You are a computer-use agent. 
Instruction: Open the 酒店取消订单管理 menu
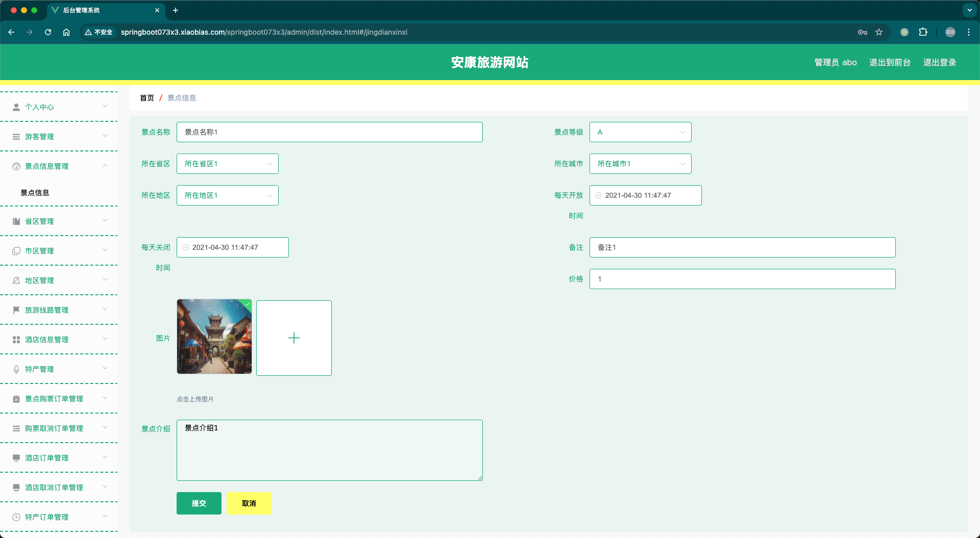pyautogui.click(x=59, y=488)
